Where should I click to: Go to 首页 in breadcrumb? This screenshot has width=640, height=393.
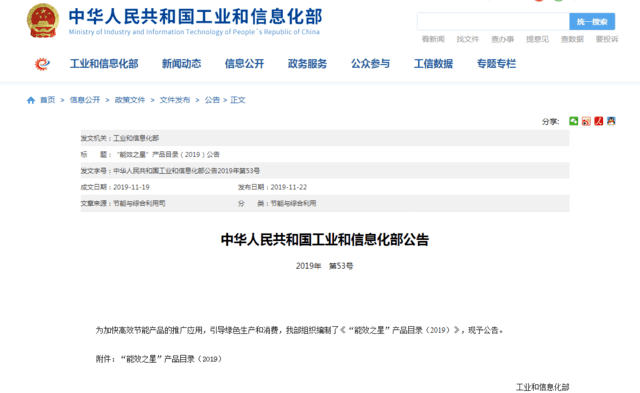48,100
